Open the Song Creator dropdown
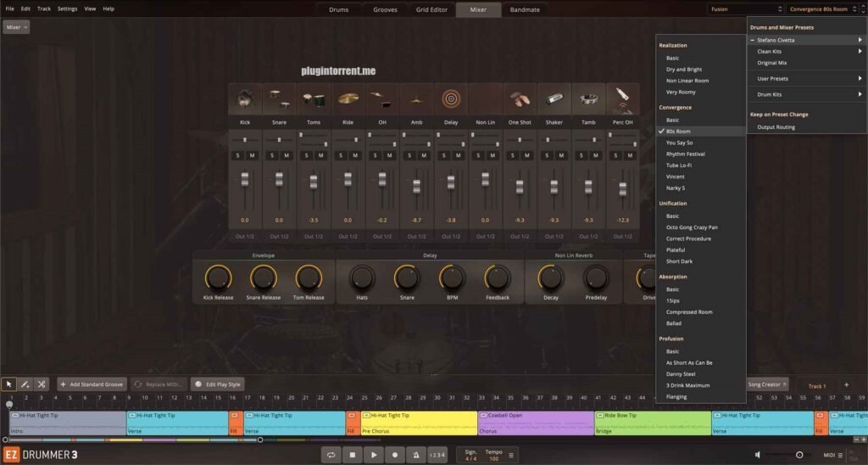Image resolution: width=868 pixels, height=465 pixels. [767, 384]
